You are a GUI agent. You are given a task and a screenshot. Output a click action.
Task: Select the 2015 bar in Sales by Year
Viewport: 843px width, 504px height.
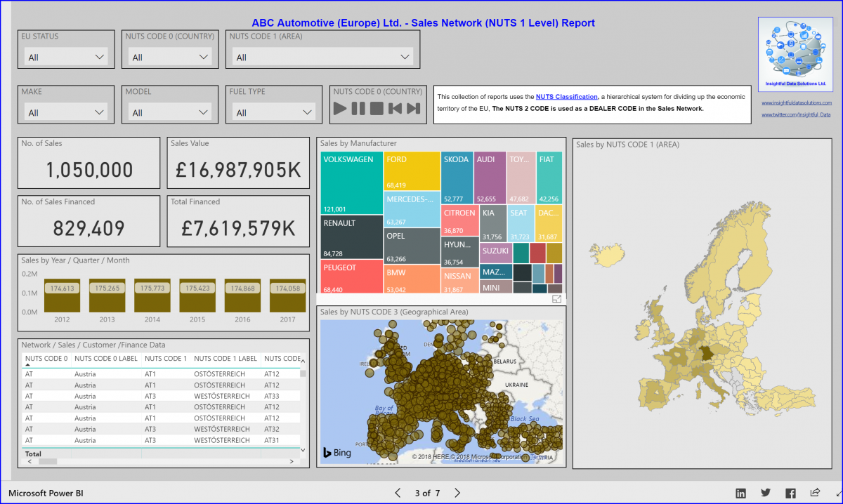pyautogui.click(x=197, y=289)
